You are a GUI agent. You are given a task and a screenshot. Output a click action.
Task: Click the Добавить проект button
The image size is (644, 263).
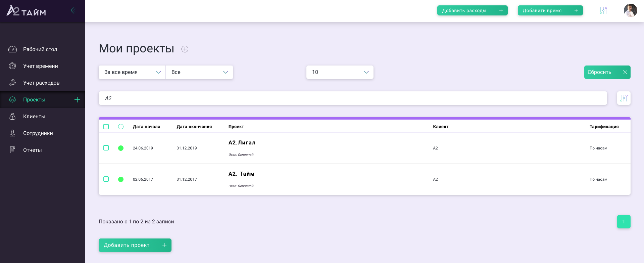point(135,245)
